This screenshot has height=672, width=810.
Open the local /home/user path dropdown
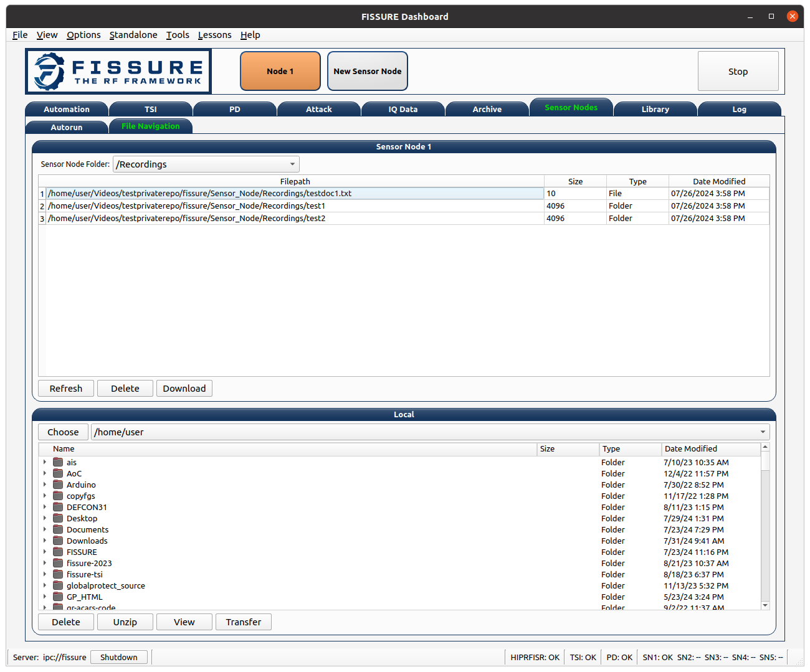click(x=431, y=432)
